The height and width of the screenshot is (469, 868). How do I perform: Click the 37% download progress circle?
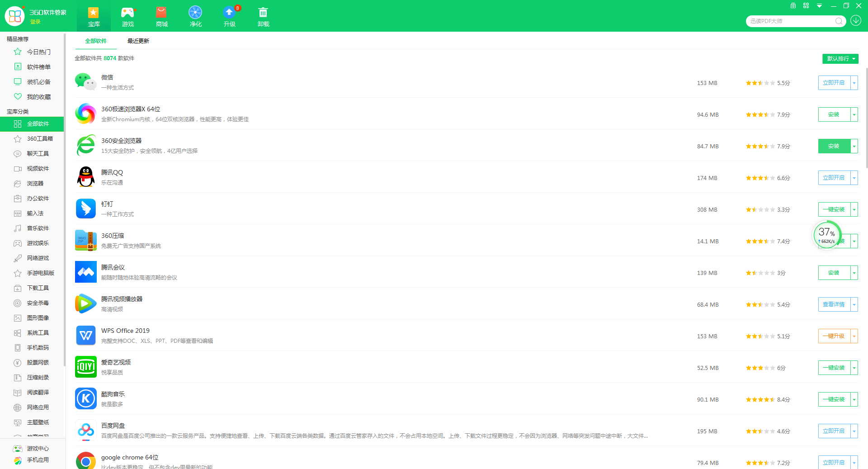827,235
